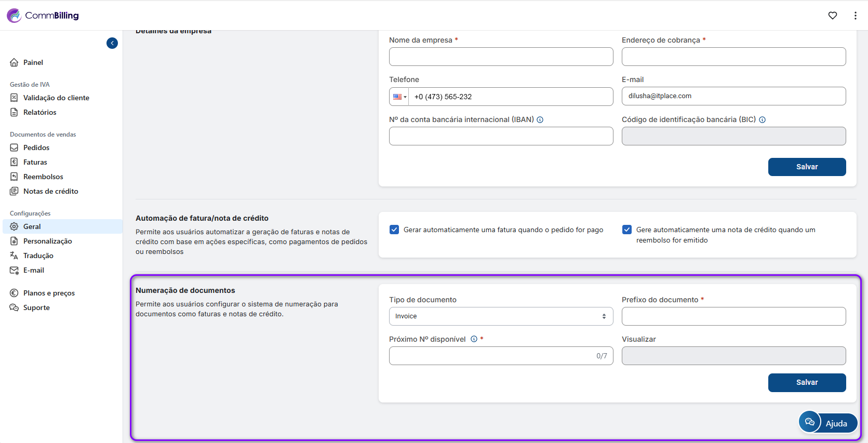The width and height of the screenshot is (868, 443).
Task: Click the CommBilling logo
Action: (43, 16)
